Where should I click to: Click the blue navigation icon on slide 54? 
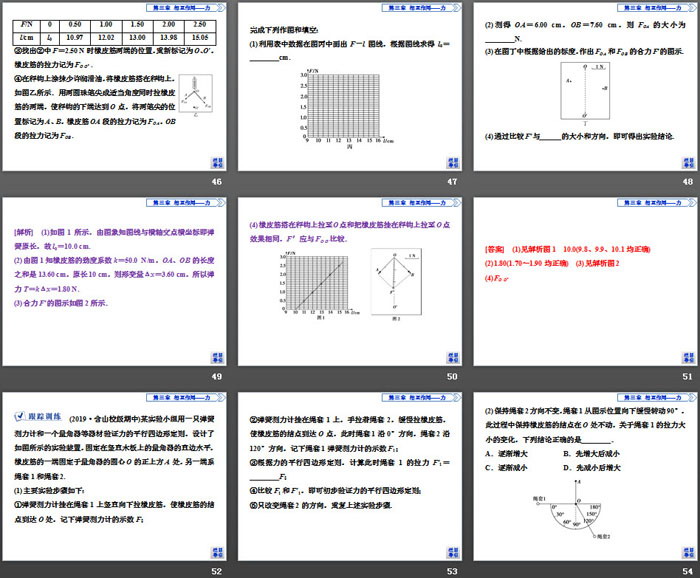(688, 552)
